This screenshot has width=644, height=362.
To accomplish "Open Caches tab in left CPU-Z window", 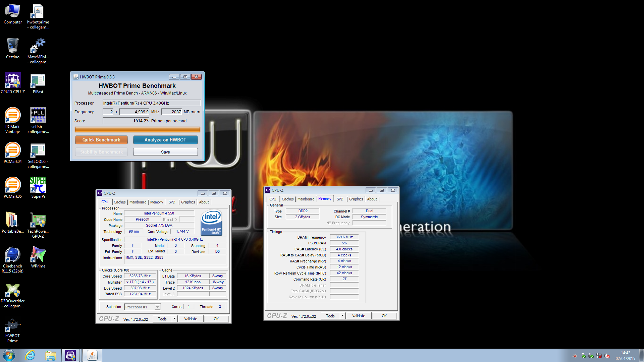I will coord(120,202).
